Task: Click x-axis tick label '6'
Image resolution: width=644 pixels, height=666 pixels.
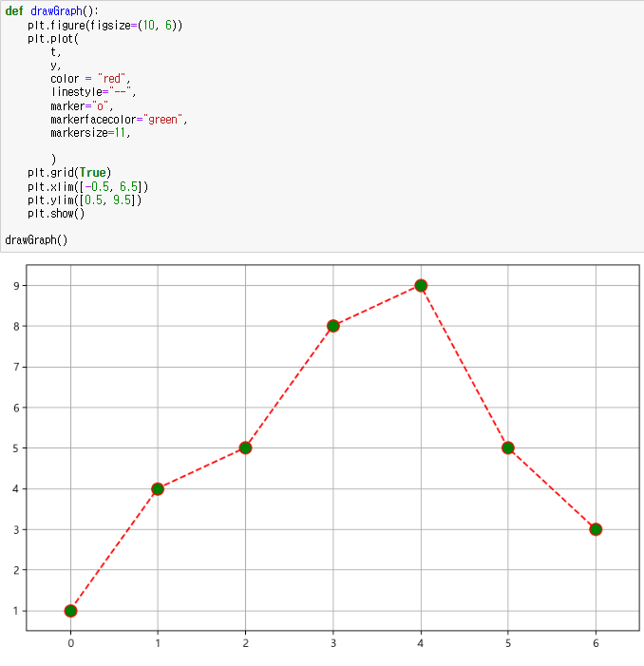Action: pyautogui.click(x=596, y=643)
